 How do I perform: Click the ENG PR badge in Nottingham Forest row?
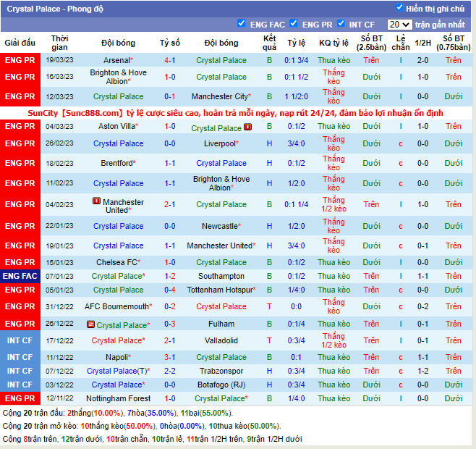(20, 398)
